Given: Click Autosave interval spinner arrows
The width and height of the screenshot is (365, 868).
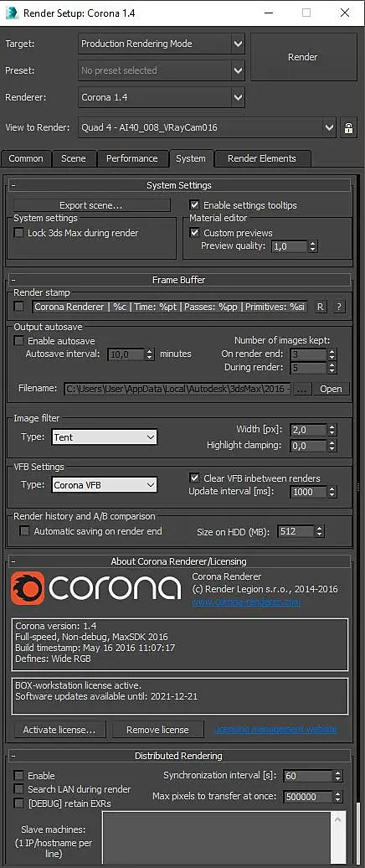Looking at the screenshot, I should tap(149, 354).
